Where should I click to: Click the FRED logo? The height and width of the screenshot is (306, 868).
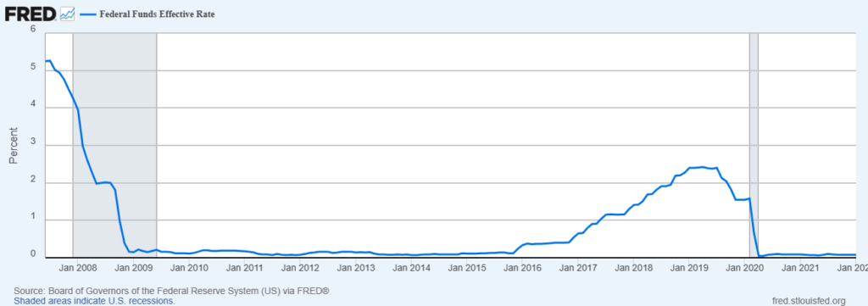click(x=31, y=14)
